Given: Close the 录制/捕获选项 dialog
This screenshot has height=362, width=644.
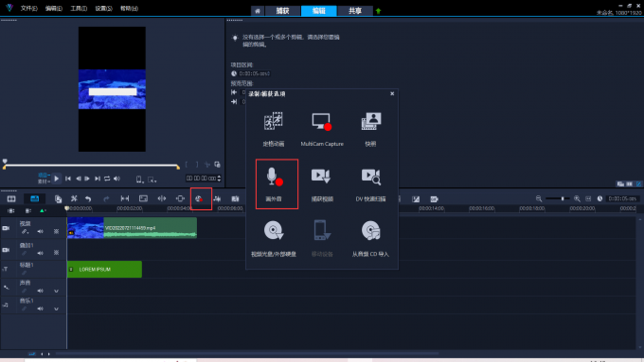Looking at the screenshot, I should click(x=392, y=94).
